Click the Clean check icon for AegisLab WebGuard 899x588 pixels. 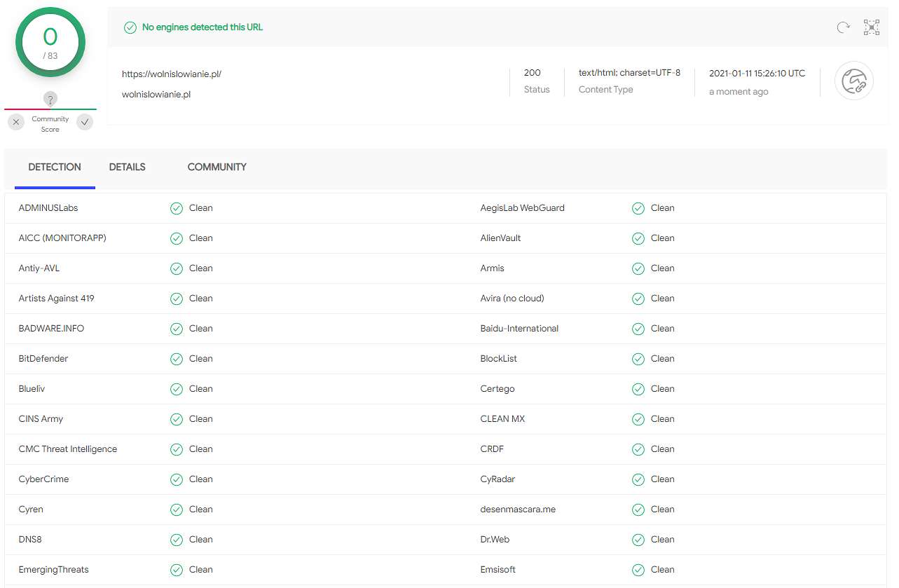pyautogui.click(x=638, y=208)
